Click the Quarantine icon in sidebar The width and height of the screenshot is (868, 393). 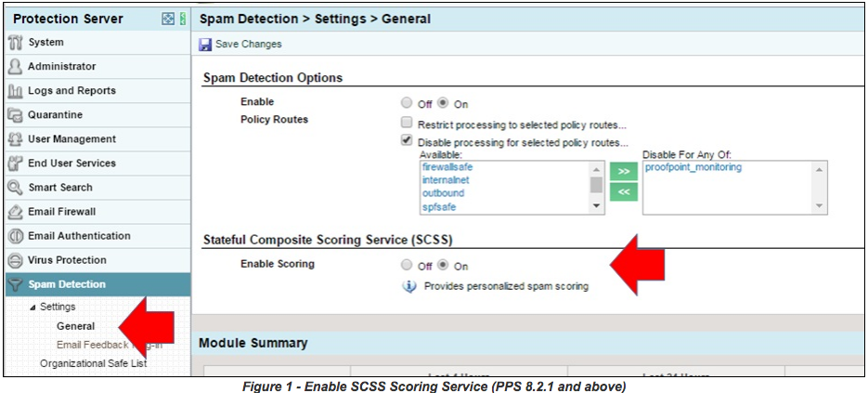click(15, 115)
